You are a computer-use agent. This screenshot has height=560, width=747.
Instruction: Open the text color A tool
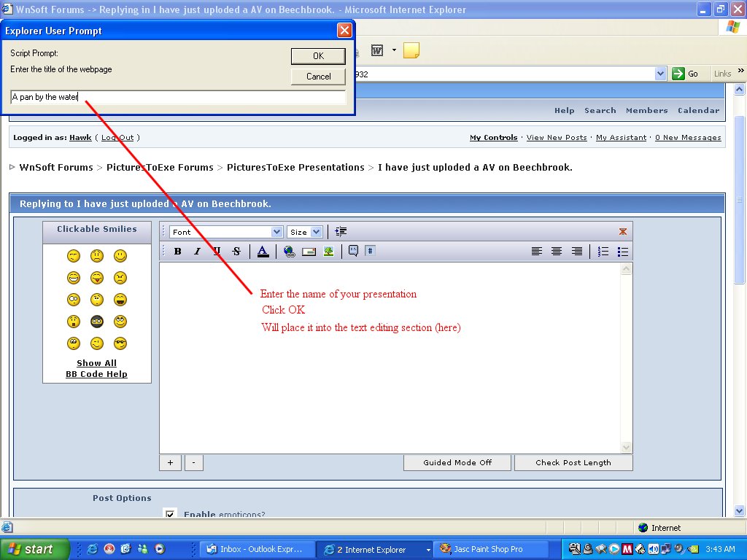click(263, 252)
